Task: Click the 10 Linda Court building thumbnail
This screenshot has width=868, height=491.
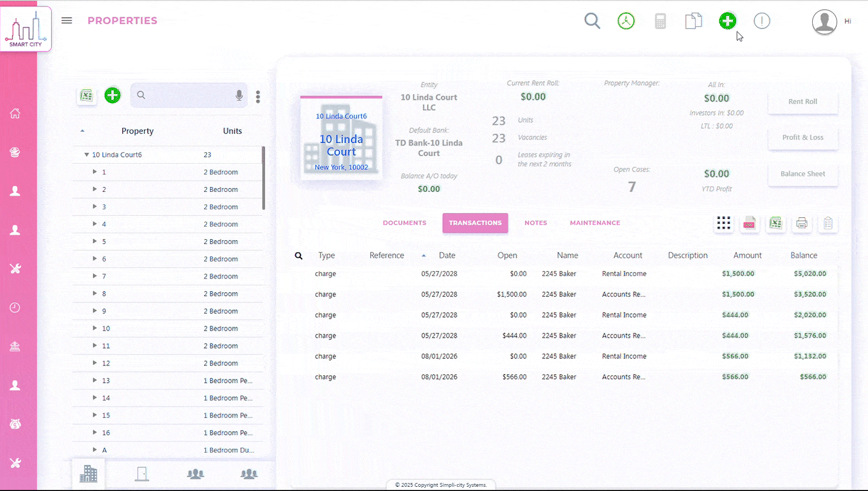Action: pos(341,139)
